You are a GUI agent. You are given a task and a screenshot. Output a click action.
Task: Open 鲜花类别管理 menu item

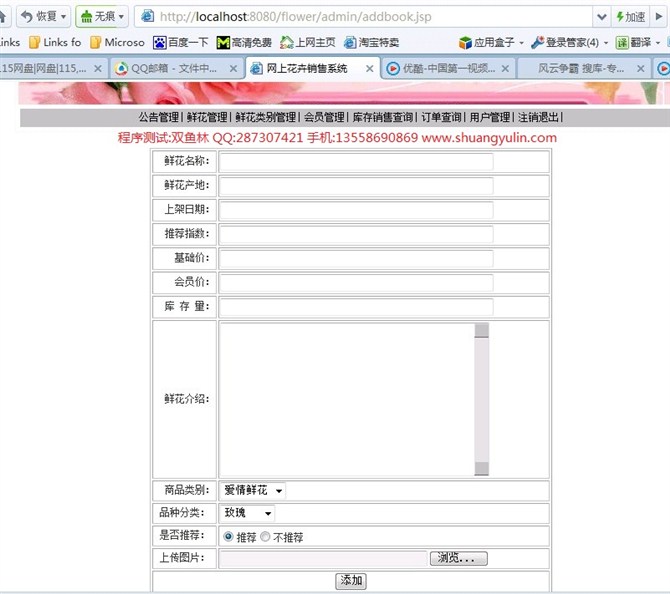coord(265,118)
